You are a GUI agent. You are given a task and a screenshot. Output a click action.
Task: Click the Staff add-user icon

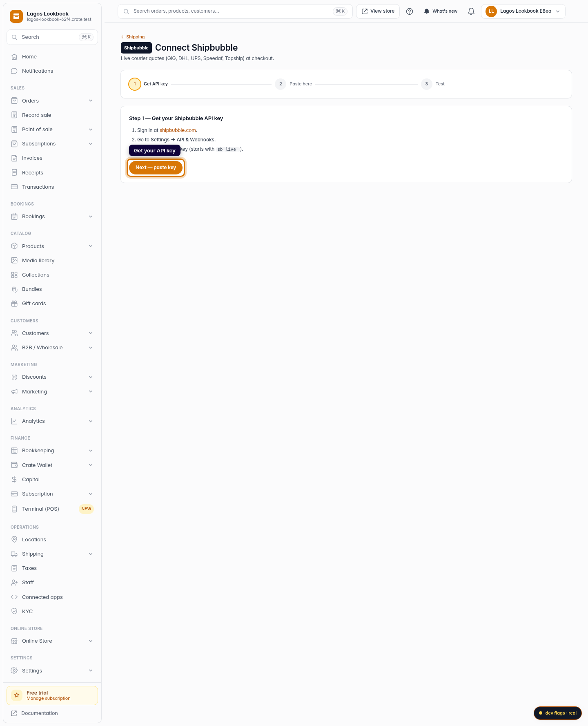coord(14,583)
